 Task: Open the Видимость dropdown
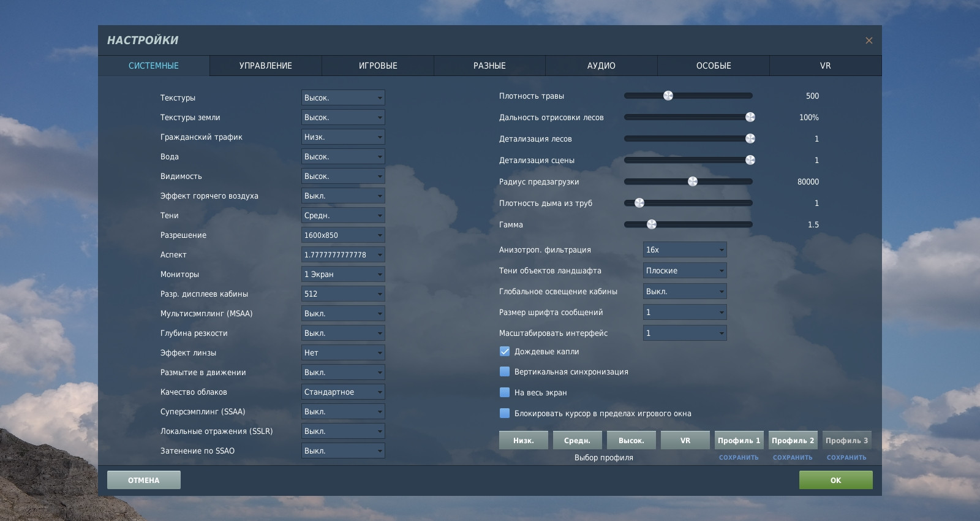(343, 176)
